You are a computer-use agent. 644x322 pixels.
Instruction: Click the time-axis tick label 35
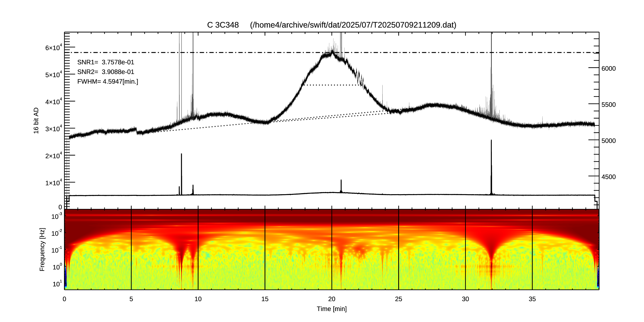click(x=532, y=299)
